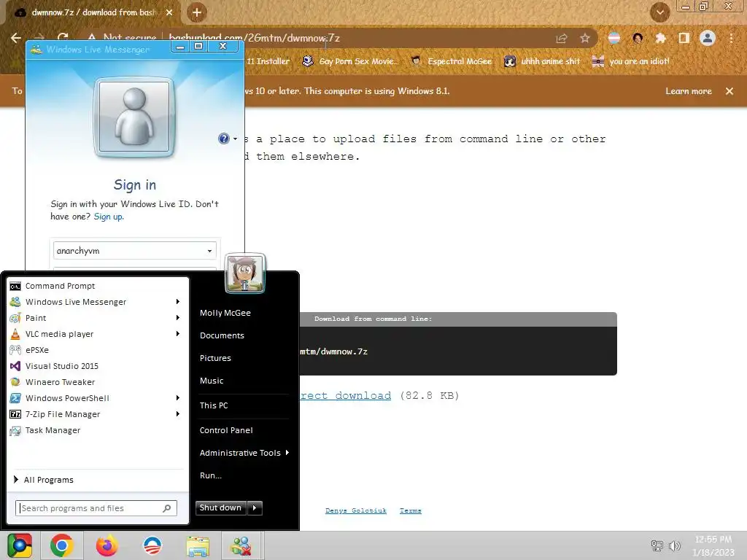Open the Obama logo taskbar app

152,545
